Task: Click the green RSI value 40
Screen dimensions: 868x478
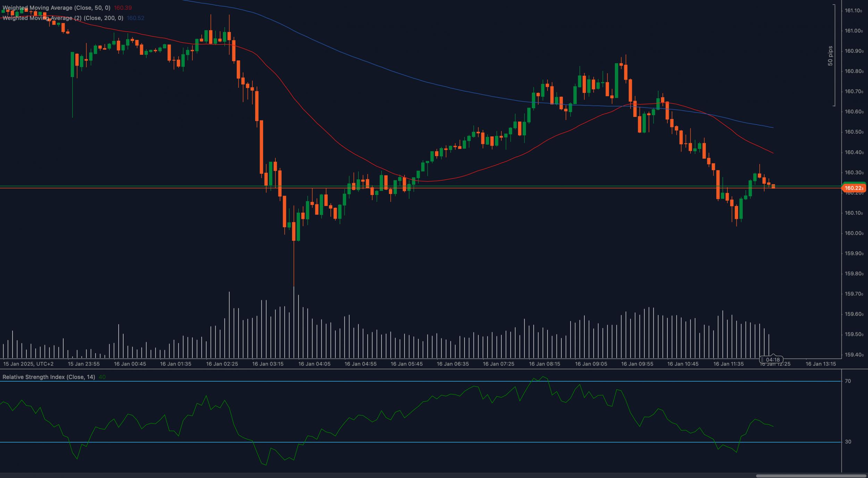Action: (x=102, y=377)
